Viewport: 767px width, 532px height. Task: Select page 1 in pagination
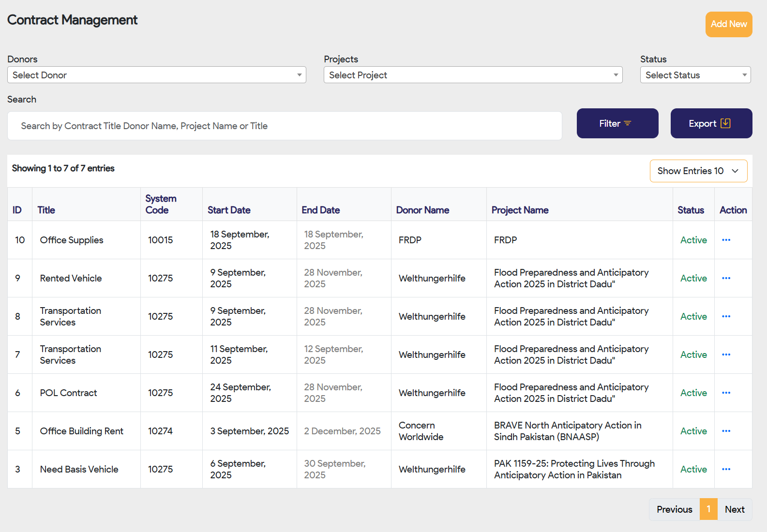click(x=708, y=509)
